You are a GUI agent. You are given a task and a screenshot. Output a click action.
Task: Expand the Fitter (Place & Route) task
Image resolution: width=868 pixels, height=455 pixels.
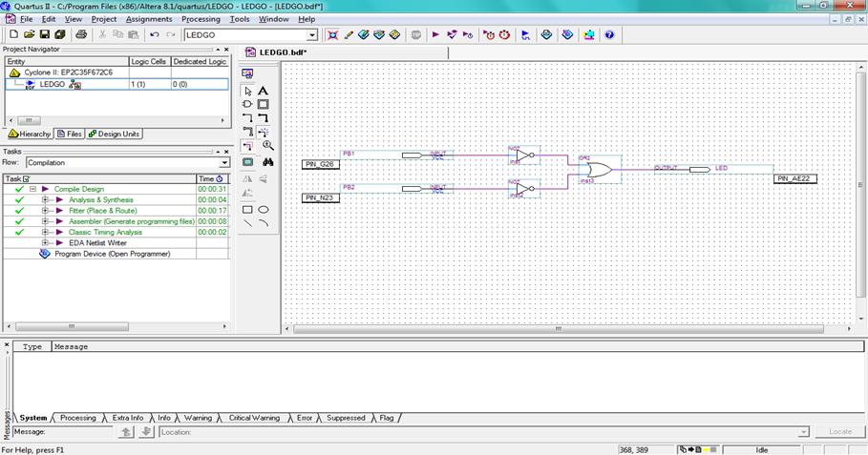46,211
